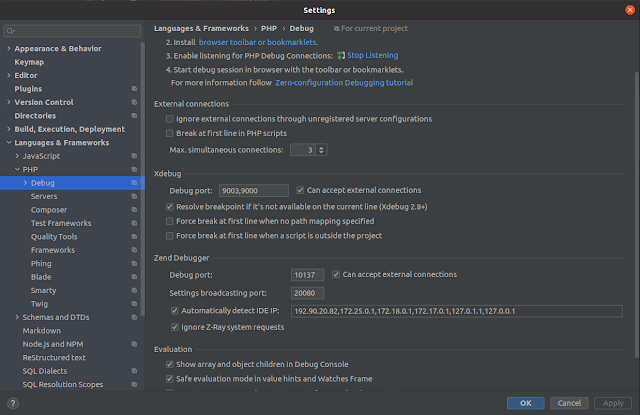Open the help question mark button
640x415 pixels.
[x=13, y=403]
